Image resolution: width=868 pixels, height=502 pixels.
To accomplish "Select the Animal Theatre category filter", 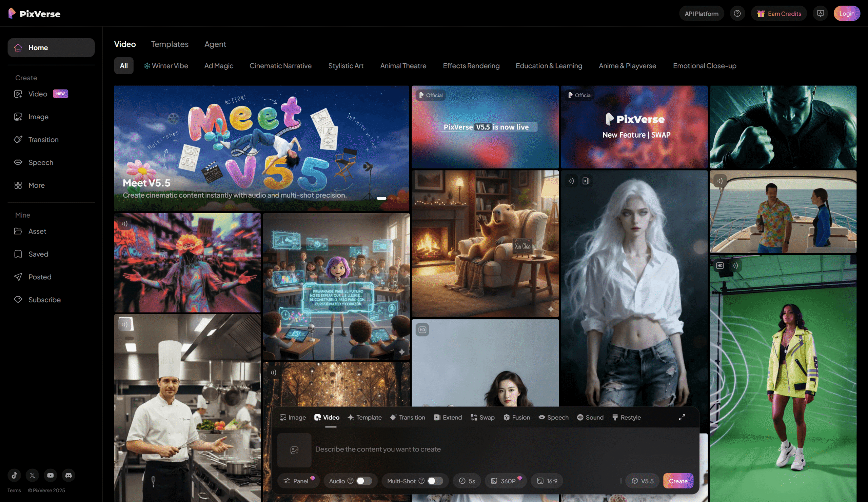I will tap(403, 65).
